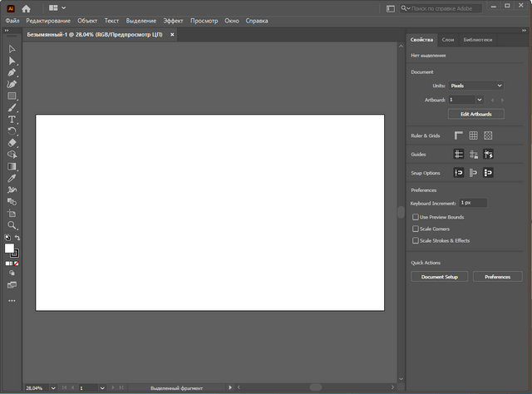532x394 pixels.
Task: Open the Units dropdown set to Pixels
Action: click(476, 86)
